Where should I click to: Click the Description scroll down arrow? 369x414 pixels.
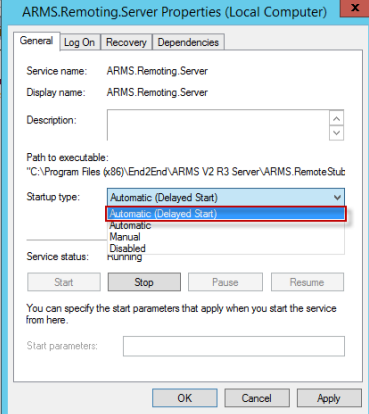coord(336,133)
